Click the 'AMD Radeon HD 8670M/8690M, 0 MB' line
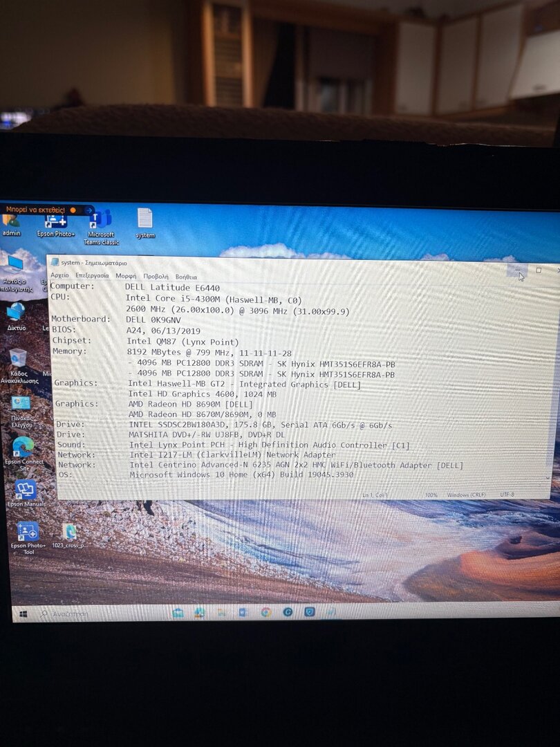 tap(203, 414)
